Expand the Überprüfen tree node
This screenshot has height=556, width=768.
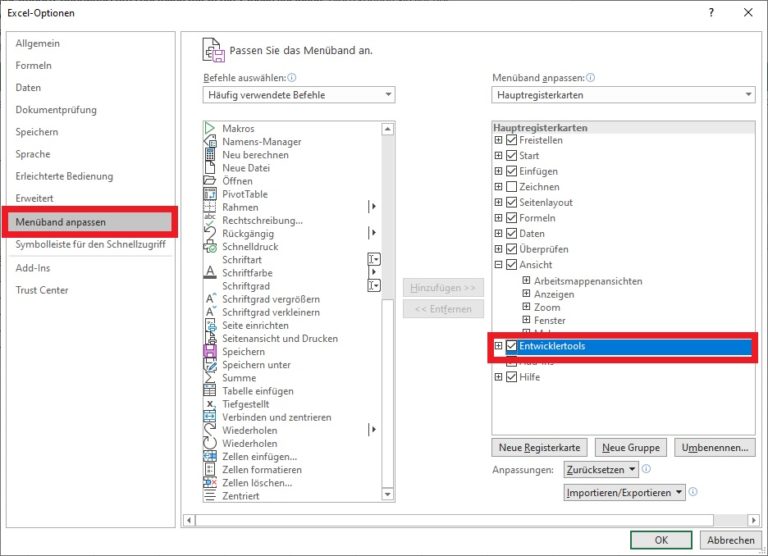498,249
